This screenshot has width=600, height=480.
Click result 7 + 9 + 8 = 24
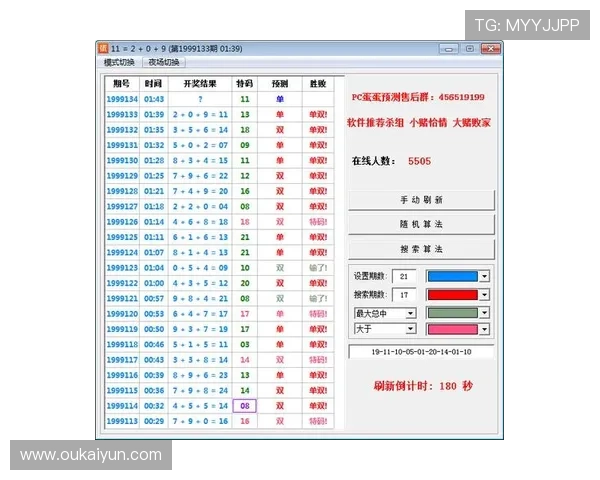point(200,390)
